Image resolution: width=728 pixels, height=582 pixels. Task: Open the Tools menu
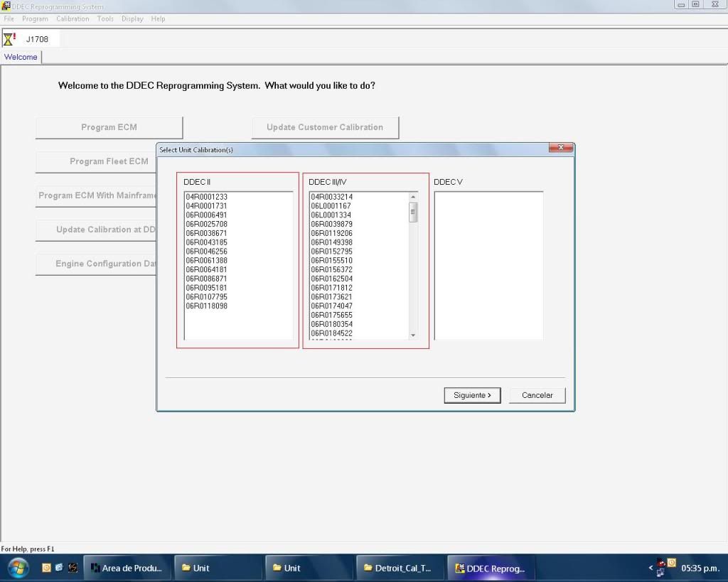pos(105,18)
